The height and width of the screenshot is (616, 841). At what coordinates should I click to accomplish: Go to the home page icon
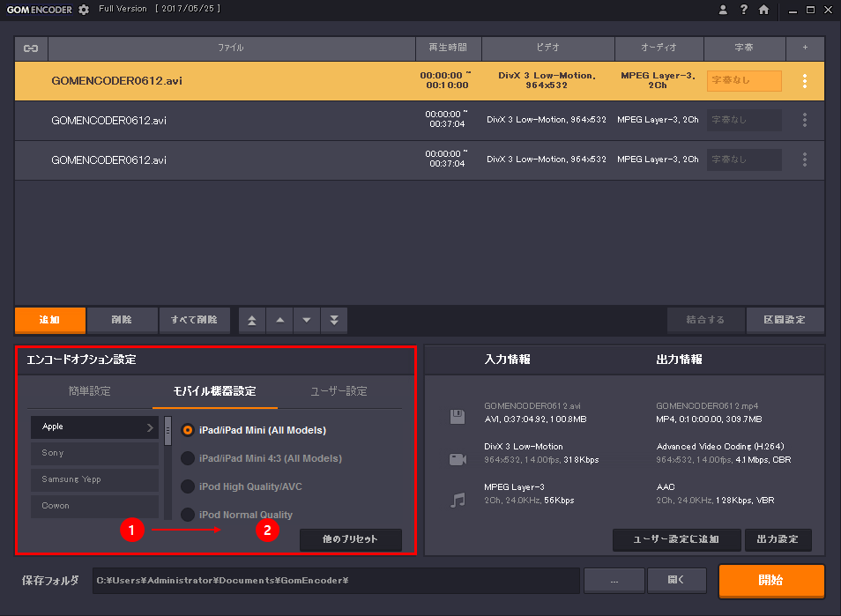[764, 10]
